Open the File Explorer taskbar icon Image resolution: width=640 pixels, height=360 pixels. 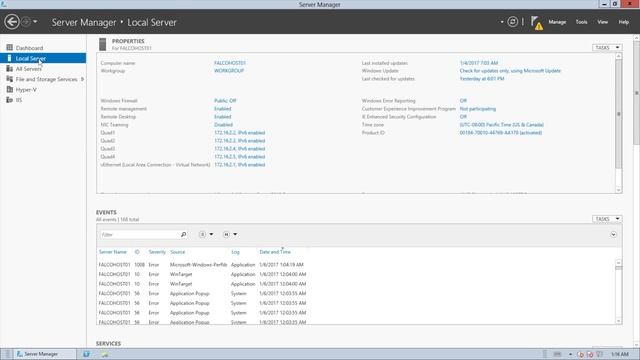coord(105,354)
